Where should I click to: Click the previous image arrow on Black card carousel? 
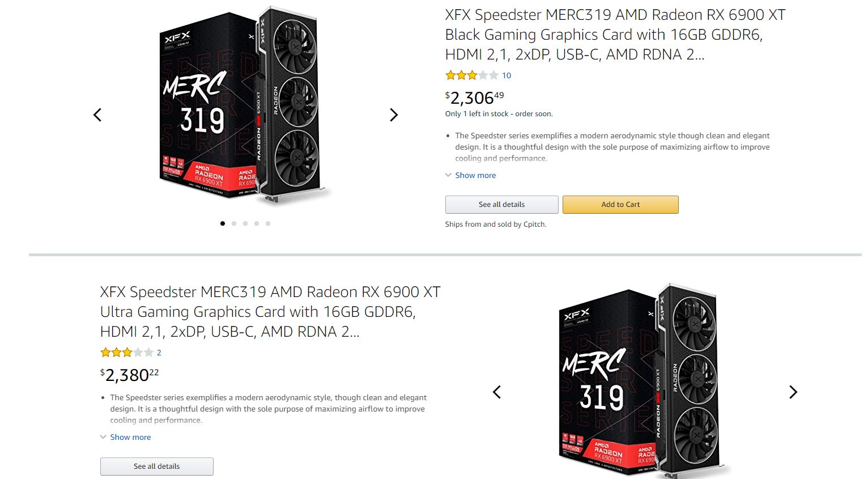click(97, 115)
